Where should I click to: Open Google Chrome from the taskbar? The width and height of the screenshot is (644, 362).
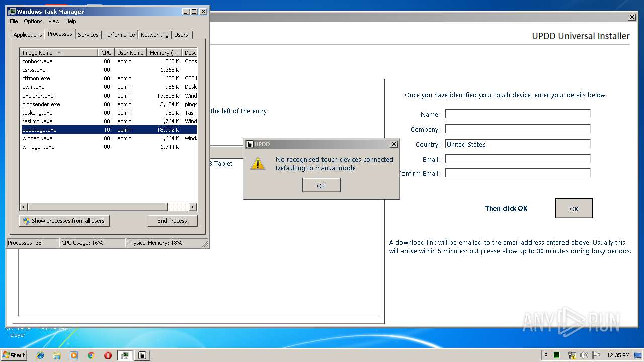coord(91,355)
